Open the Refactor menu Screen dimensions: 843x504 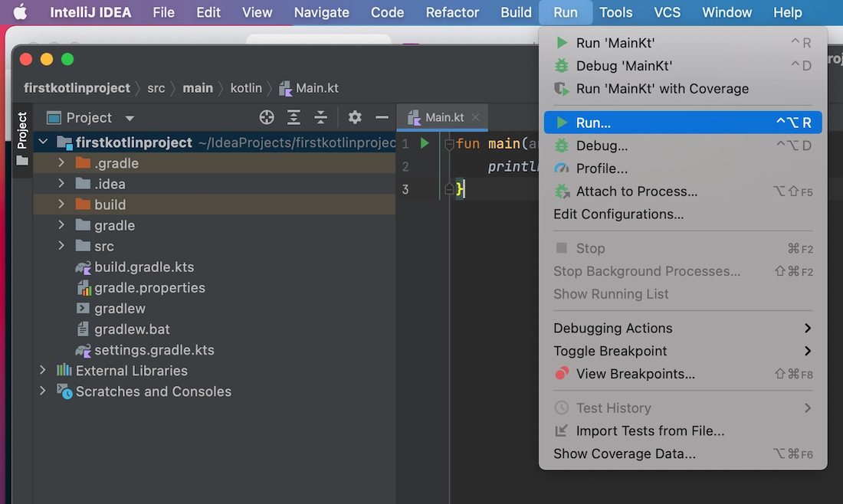pyautogui.click(x=452, y=12)
